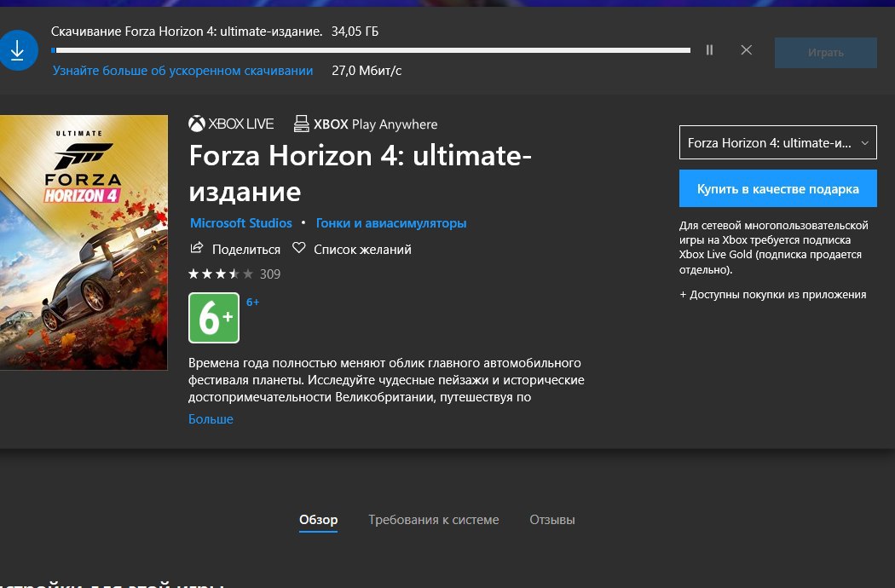Screen dimensions: 895x588
Task: Click the Xbox Live logo
Action: coord(231,124)
